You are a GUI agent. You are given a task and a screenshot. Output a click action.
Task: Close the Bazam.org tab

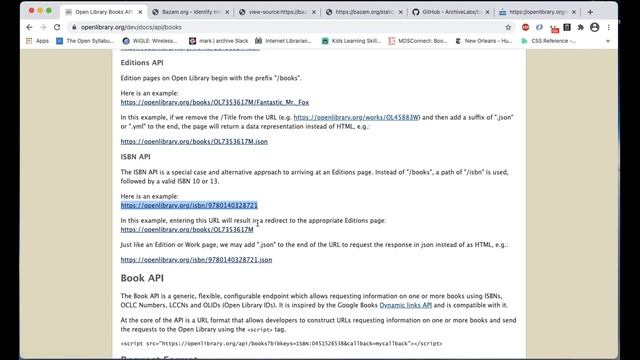(x=227, y=12)
